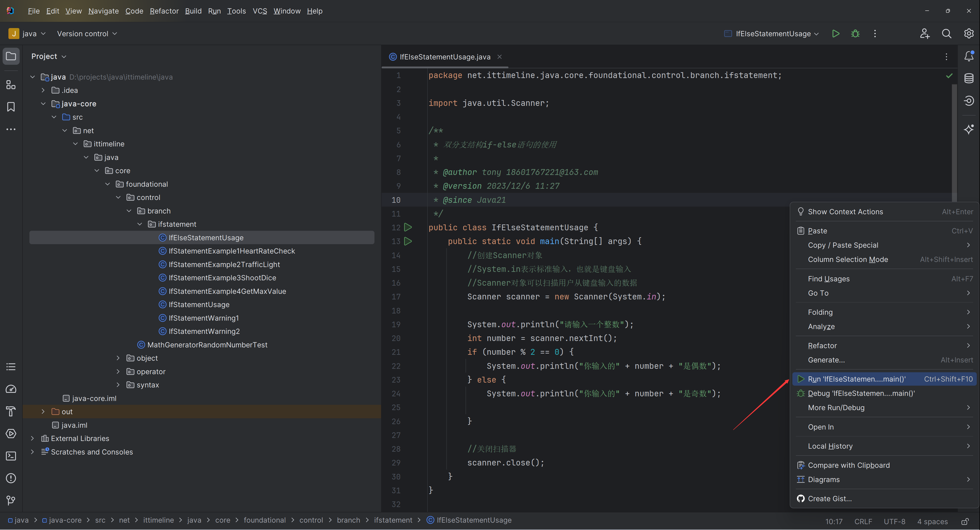Open the Services tool window icon
This screenshot has width=980, height=530.
tap(11, 433)
